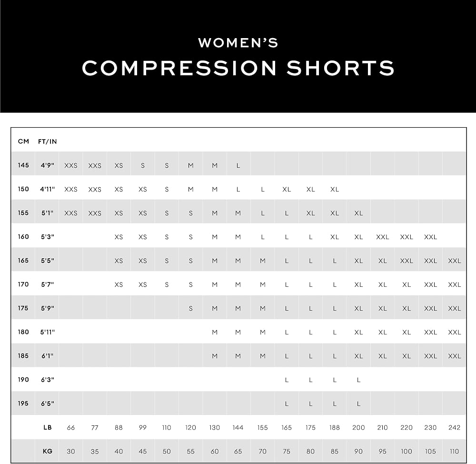
Task: Click the LB weight row label
Action: pos(47,427)
